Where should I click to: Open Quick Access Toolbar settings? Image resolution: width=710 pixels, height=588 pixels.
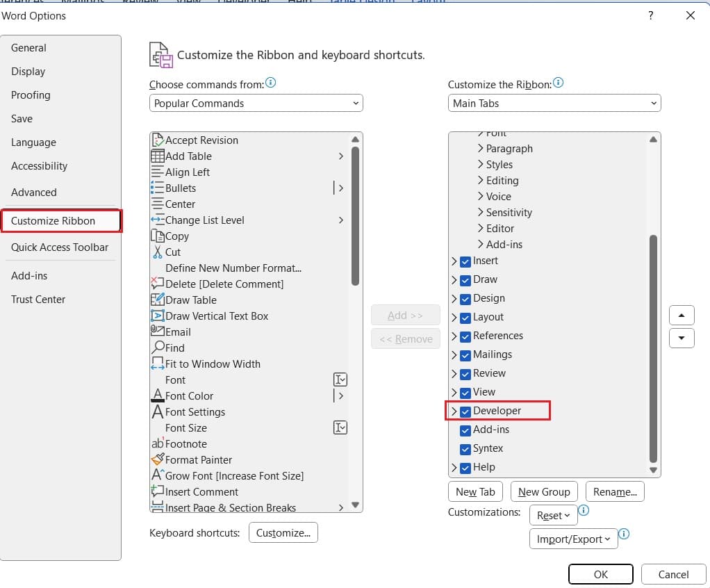(60, 247)
